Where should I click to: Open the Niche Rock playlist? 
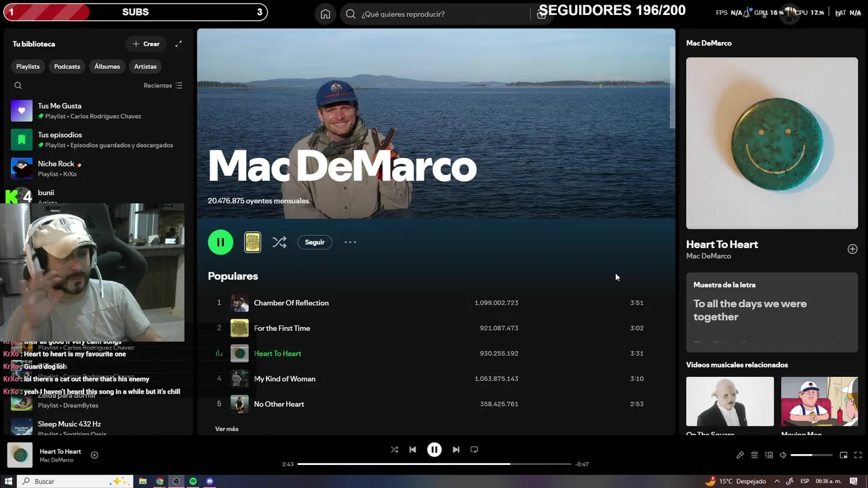click(98, 169)
